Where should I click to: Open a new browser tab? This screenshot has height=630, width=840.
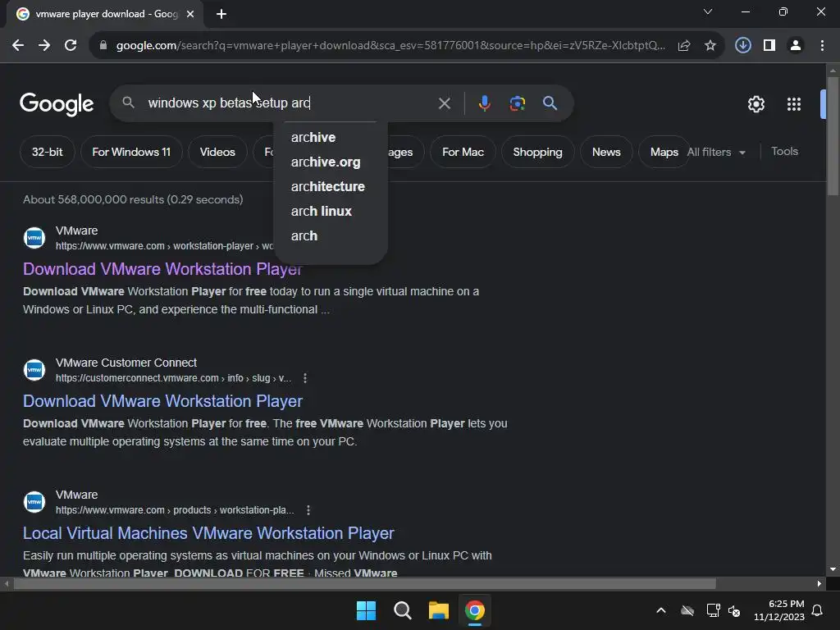(x=221, y=14)
